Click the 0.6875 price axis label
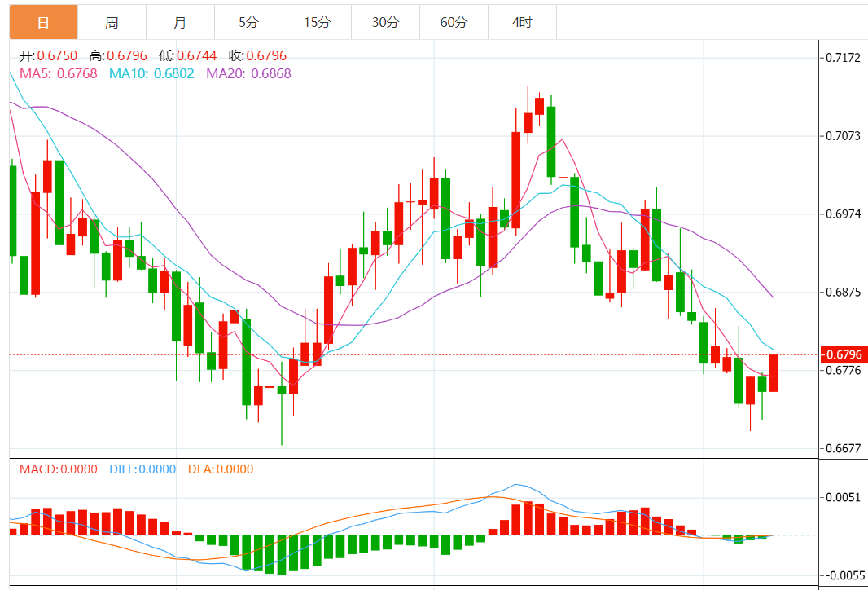 [x=843, y=292]
